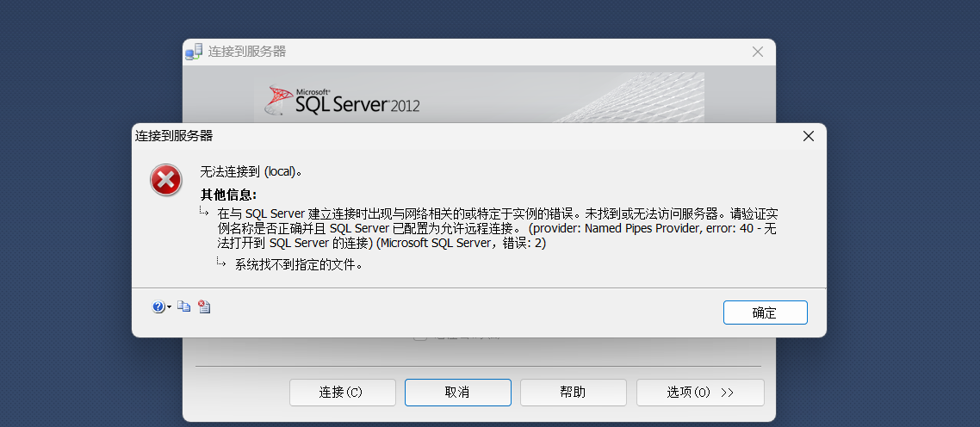Click the blue help question mark icon
Image resolution: width=980 pixels, height=427 pixels.
pos(158,307)
